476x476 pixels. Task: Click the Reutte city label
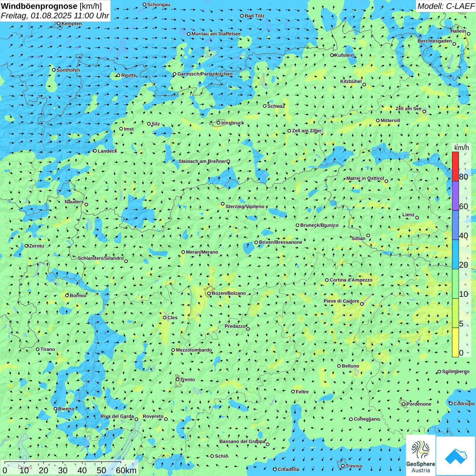coord(129,75)
